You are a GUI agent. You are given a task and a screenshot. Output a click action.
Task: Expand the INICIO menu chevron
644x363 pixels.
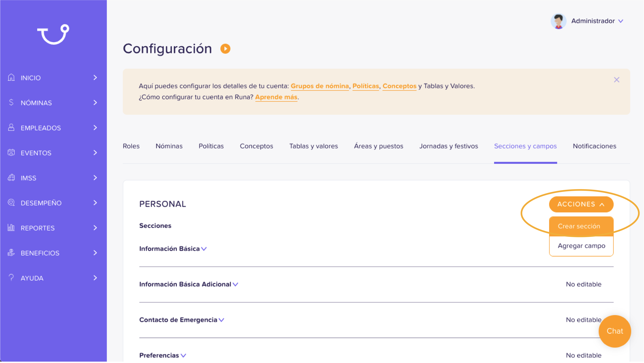[95, 78]
